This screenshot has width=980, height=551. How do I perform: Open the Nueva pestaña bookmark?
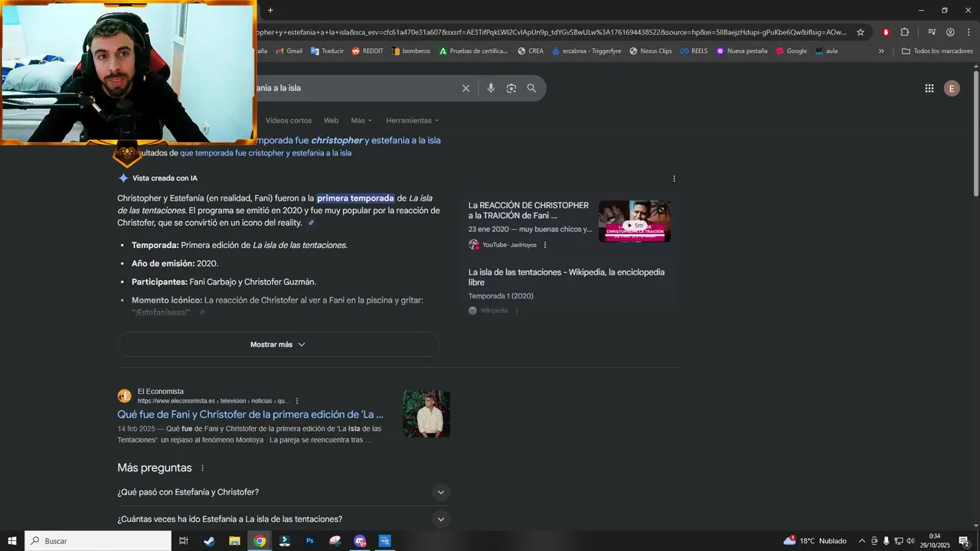741,51
